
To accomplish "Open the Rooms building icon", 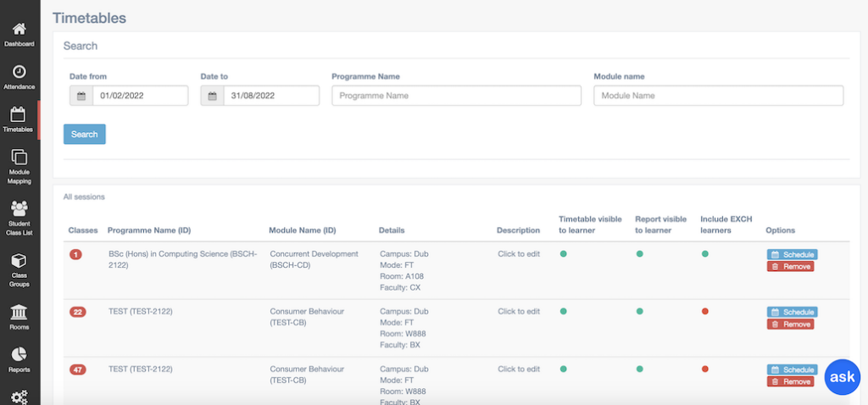I will [x=19, y=312].
